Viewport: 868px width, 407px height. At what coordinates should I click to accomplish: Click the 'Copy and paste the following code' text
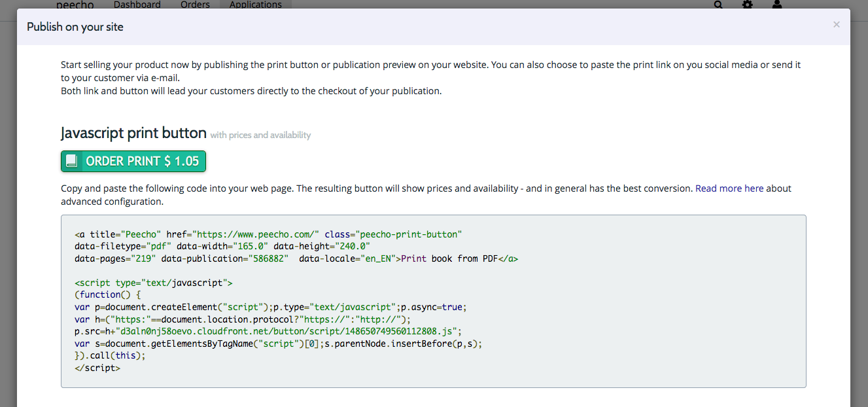click(x=426, y=195)
